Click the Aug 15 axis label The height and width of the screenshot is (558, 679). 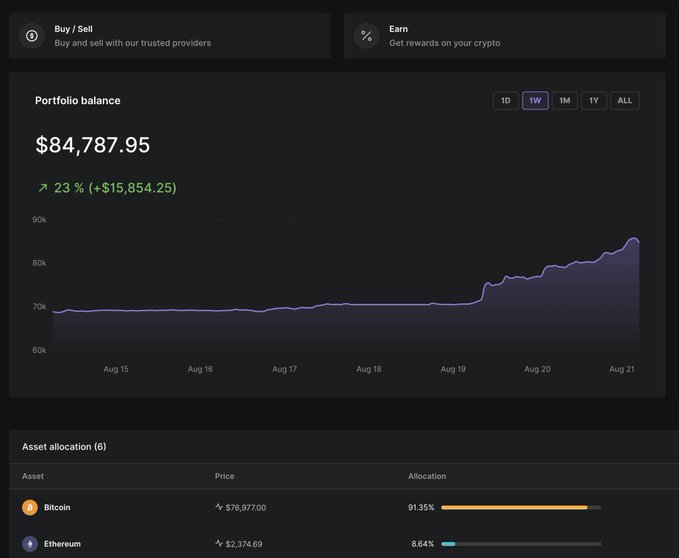click(116, 369)
